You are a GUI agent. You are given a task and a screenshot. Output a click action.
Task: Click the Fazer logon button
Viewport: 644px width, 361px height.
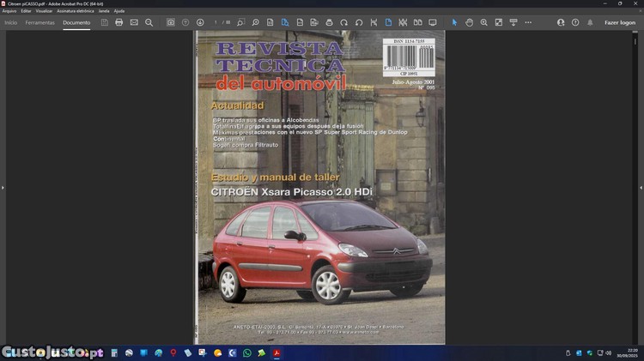click(620, 22)
